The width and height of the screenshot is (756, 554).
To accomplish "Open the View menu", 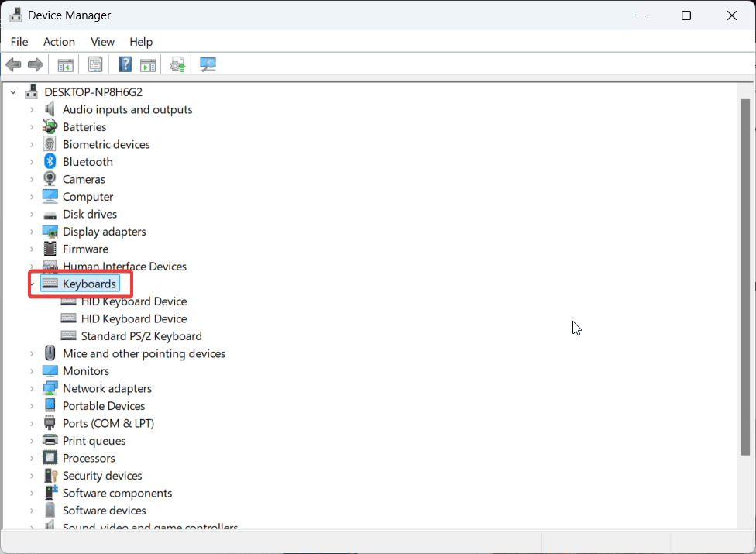I will (102, 42).
